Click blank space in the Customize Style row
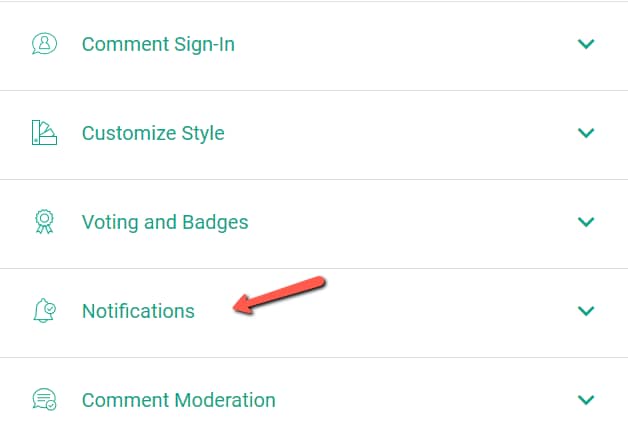Viewport: 628px width, 440px height. coord(401,135)
